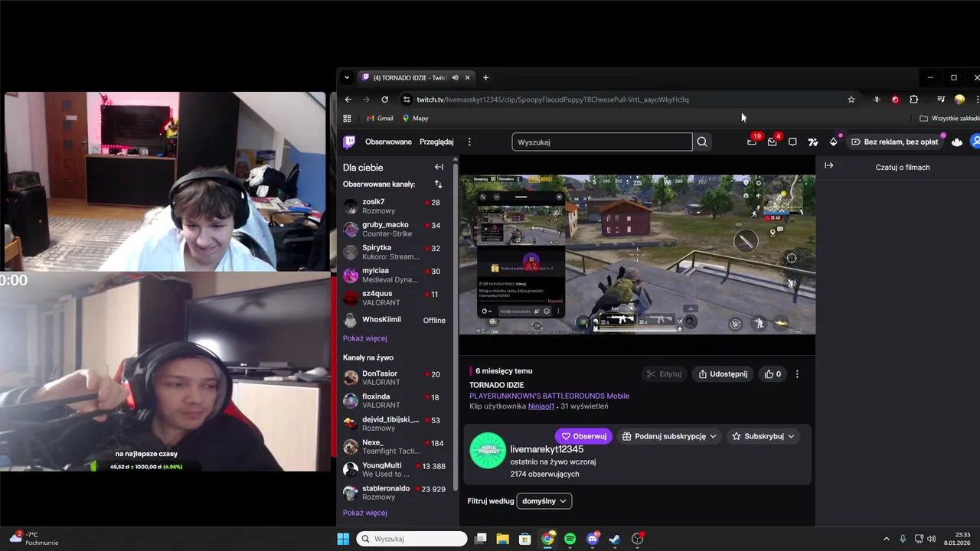Screen dimensions: 980x551
Task: Open Chrome extensions puzzle icon
Action: tap(913, 99)
